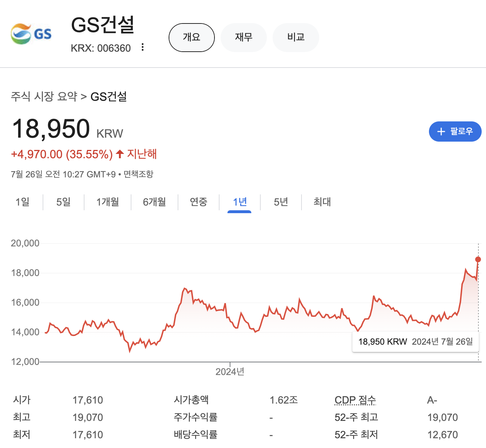This screenshot has height=448, width=486.
Task: Switch to the 재무 financials tab
Action: (244, 37)
